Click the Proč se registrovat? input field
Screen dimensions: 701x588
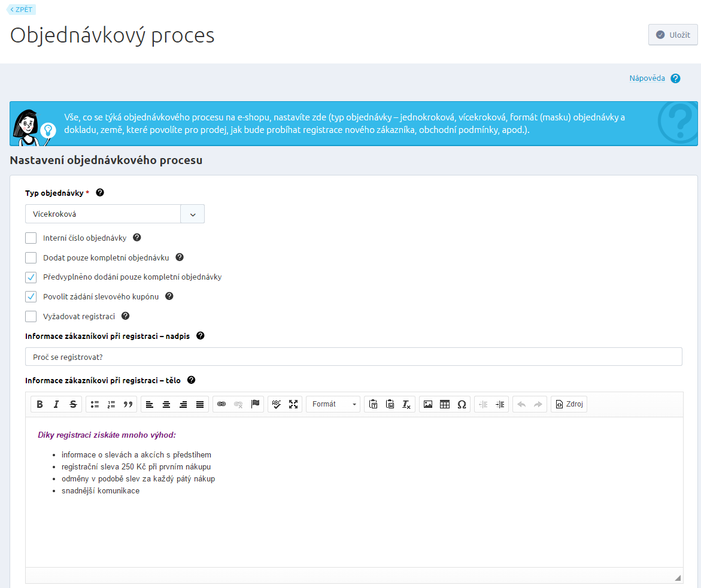point(354,357)
